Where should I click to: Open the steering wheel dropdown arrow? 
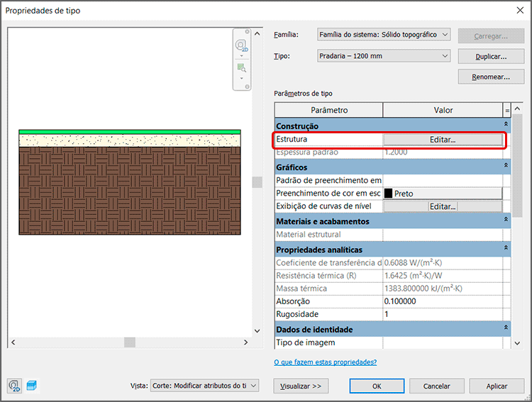point(241,56)
